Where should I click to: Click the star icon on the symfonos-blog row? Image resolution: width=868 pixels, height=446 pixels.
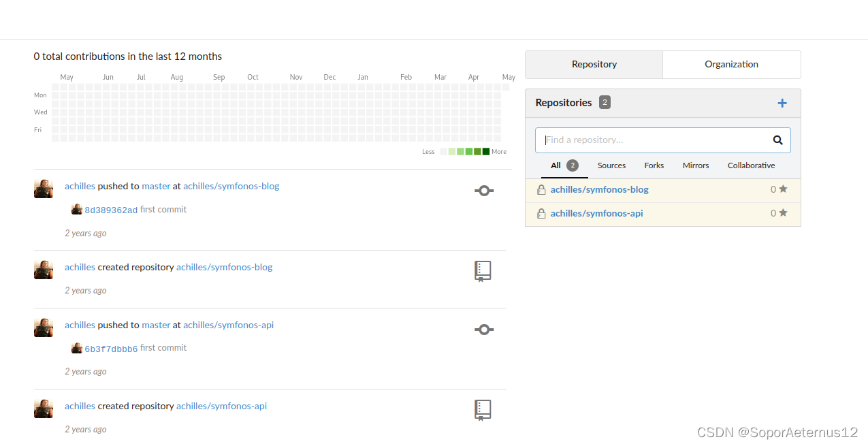point(783,189)
